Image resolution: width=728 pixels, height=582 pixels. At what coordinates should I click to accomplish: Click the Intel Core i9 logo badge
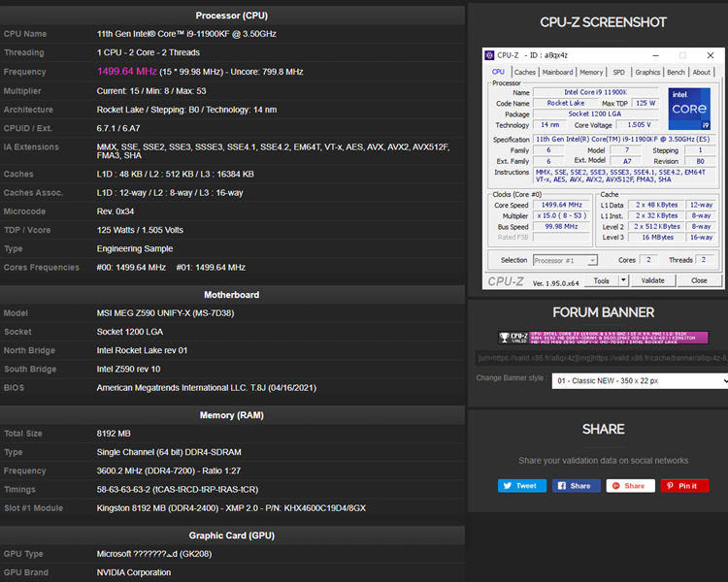point(689,109)
